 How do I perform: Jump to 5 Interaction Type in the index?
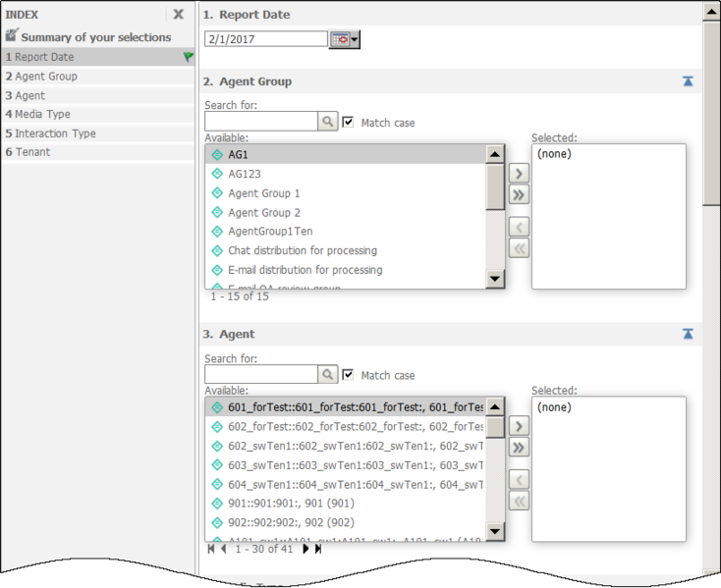[x=98, y=134]
